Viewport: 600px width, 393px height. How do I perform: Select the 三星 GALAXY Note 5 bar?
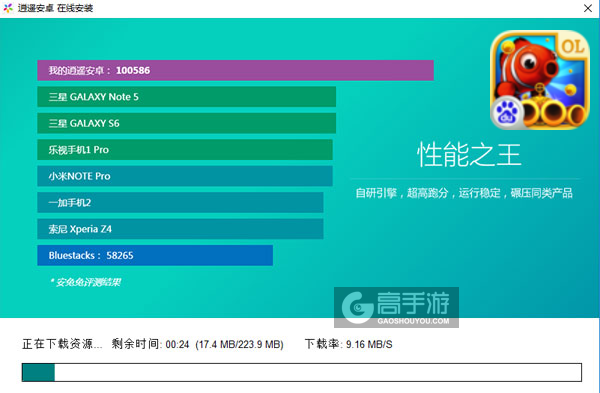[x=186, y=97]
